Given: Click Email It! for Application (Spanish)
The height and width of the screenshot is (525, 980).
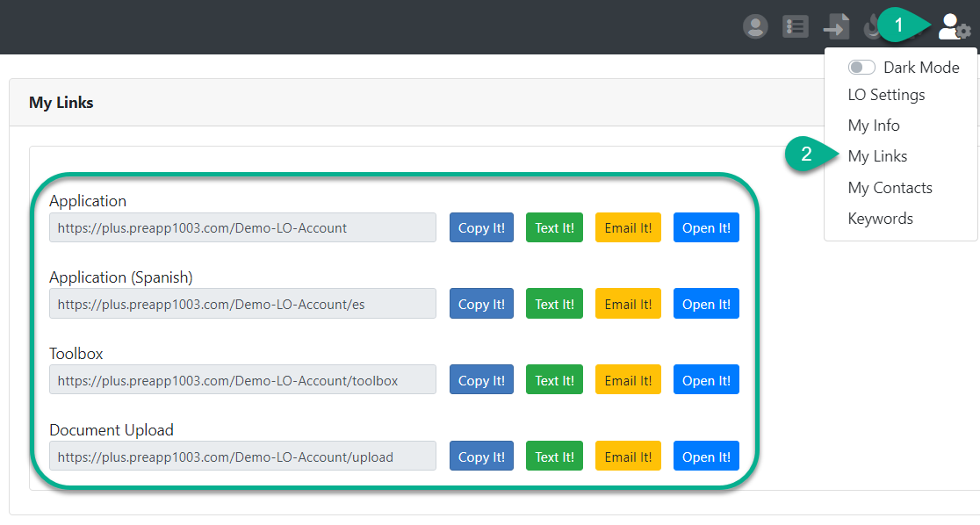Looking at the screenshot, I should 628,305.
